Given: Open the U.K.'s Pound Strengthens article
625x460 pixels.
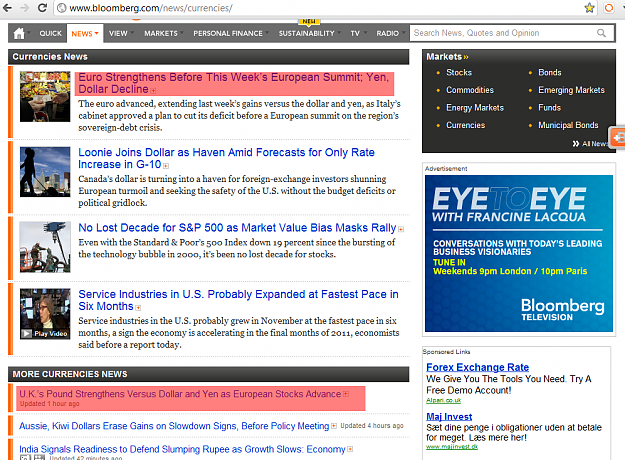Looking at the screenshot, I should [180, 394].
